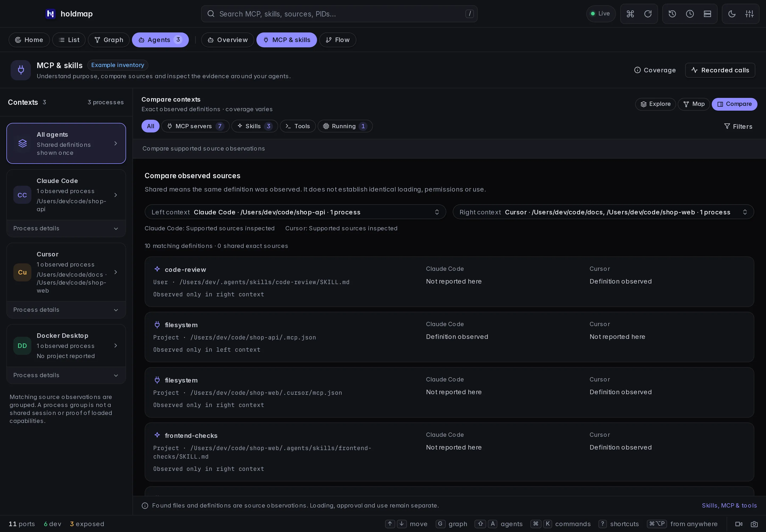Viewport: 766px width, 532px height.
Task: Toggle the Live status indicator
Action: (x=601, y=14)
